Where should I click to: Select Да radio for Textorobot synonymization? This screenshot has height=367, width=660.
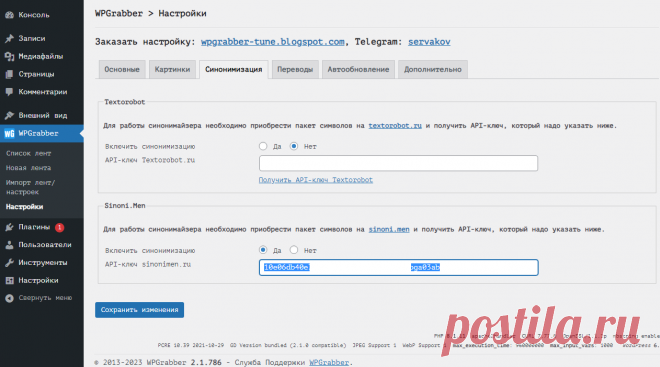[x=263, y=146]
